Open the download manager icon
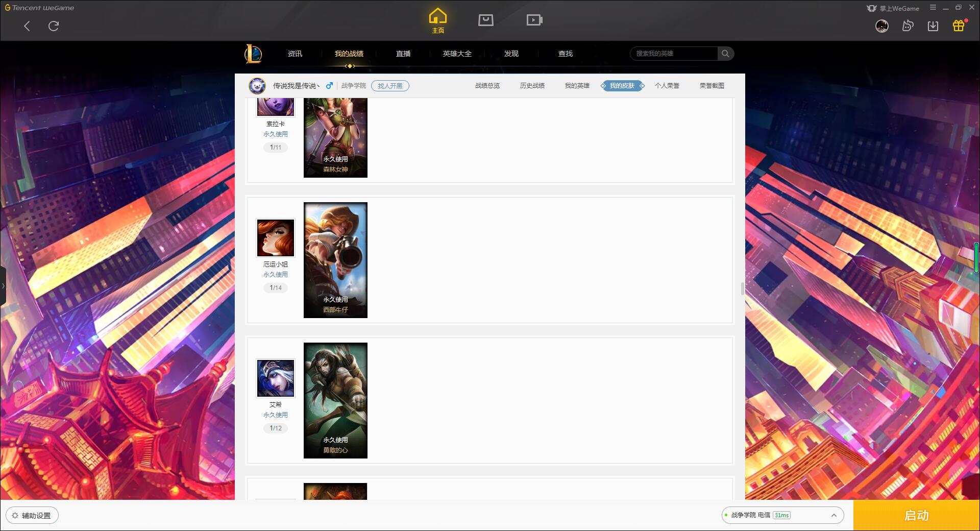The height and width of the screenshot is (531, 980). click(x=933, y=26)
